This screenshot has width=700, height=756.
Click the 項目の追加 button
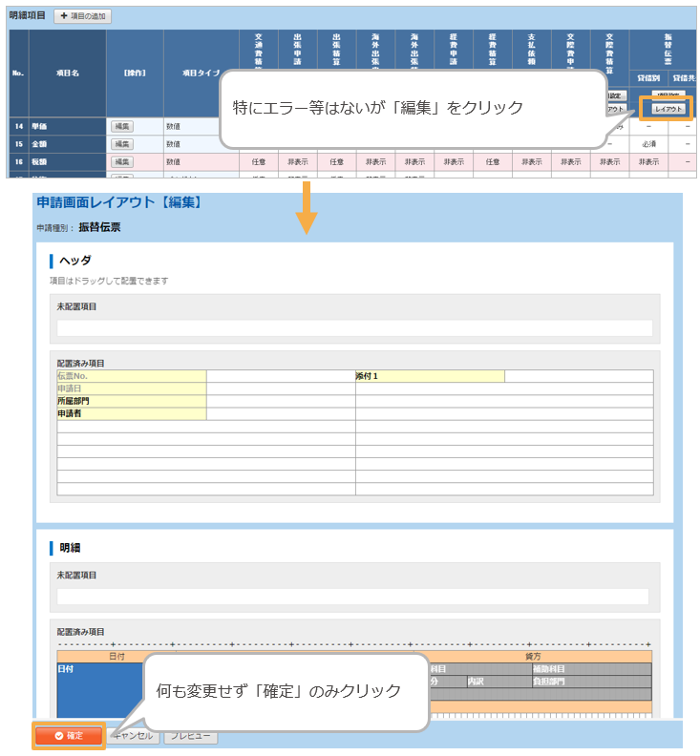pyautogui.click(x=83, y=16)
